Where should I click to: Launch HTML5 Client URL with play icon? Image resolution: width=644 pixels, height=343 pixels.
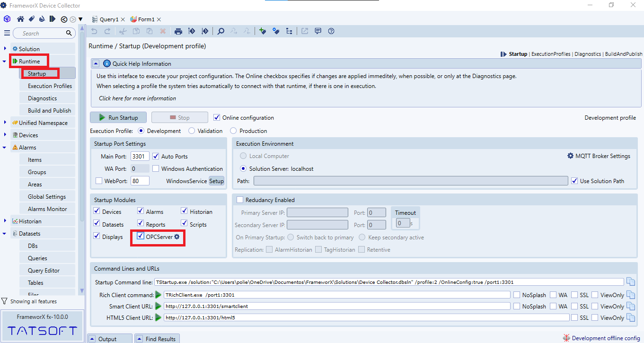(159, 317)
